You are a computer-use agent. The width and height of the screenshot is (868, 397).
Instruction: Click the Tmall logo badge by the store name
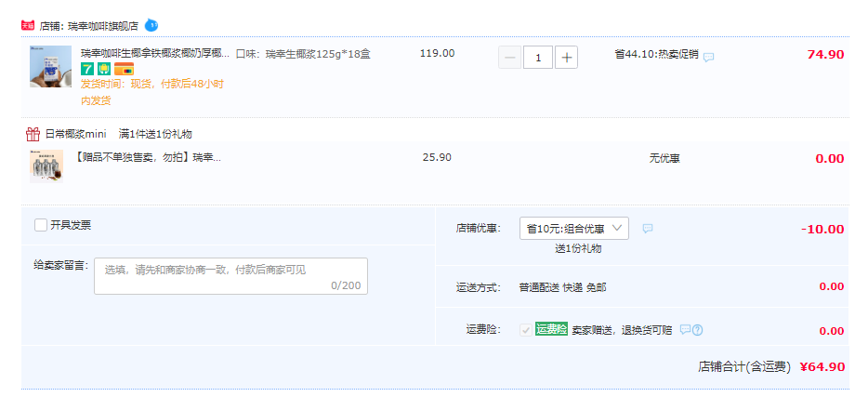point(28,25)
